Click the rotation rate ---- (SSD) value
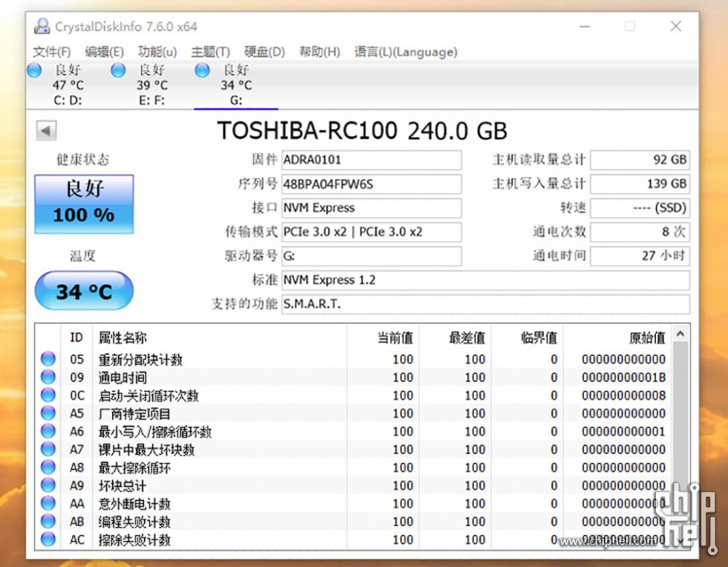Viewport: 728px width, 567px height. click(640, 208)
